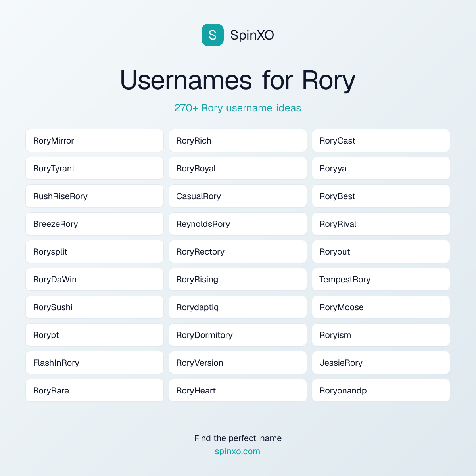Click the "Find the perfect name" text
The width and height of the screenshot is (476, 476).
pyautogui.click(x=238, y=438)
